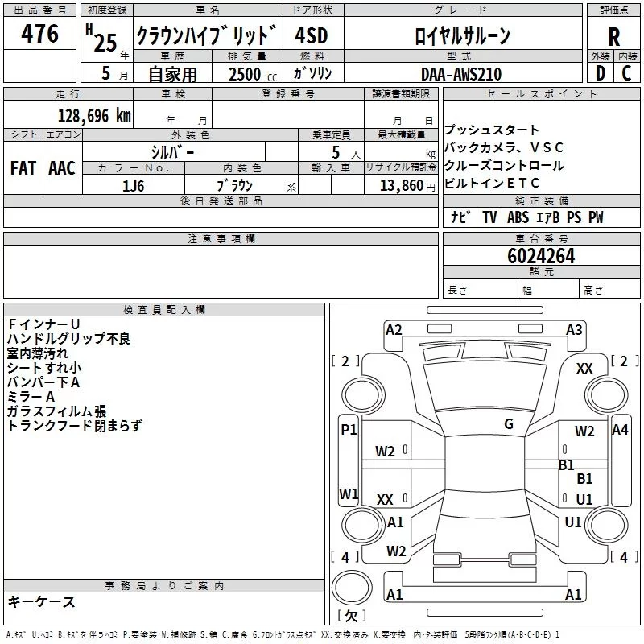Select the mileage value 128,696 km
644x644 pixels.
pyautogui.click(x=93, y=116)
